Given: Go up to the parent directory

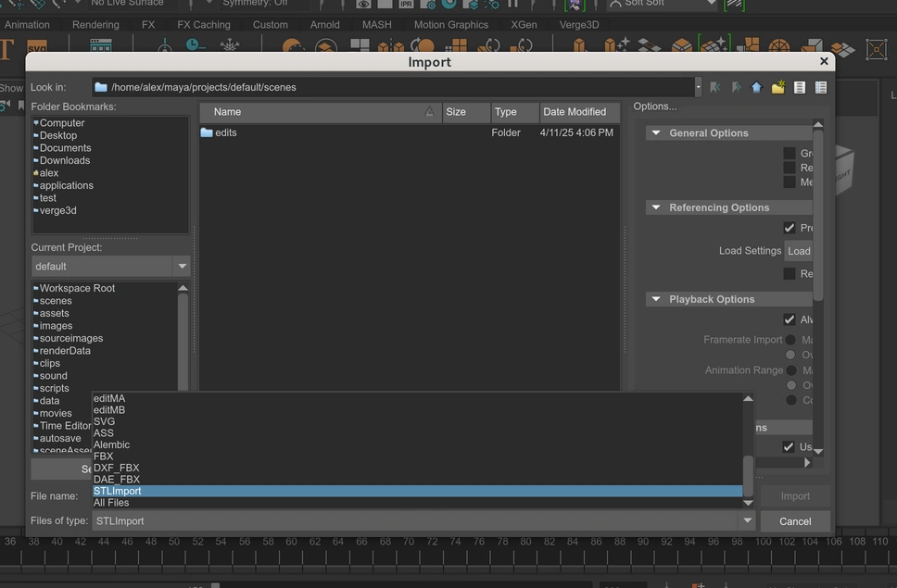Looking at the screenshot, I should [x=757, y=87].
